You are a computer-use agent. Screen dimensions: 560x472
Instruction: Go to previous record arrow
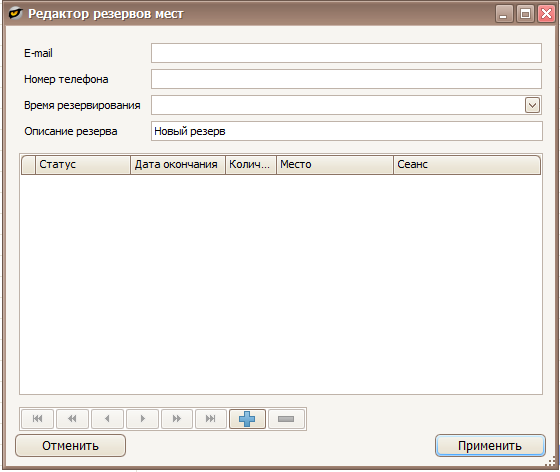click(107, 418)
